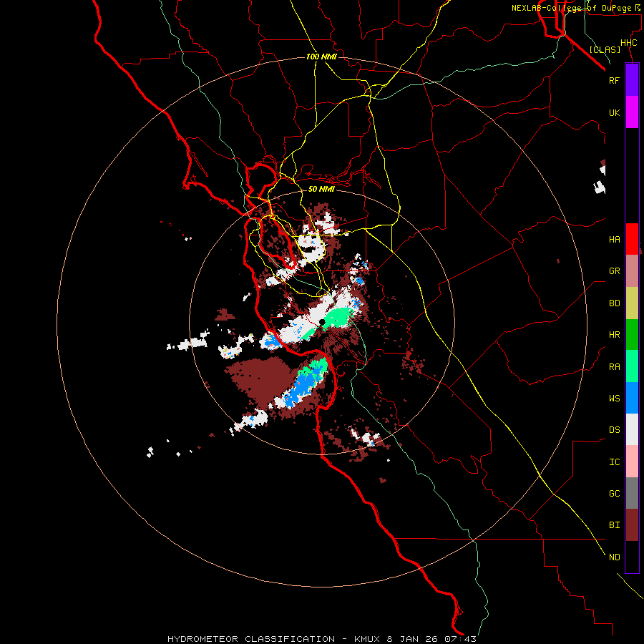This screenshot has width=644, height=644.
Task: Click the "NEXLAB-College of DuPage" header text
Action: [571, 8]
